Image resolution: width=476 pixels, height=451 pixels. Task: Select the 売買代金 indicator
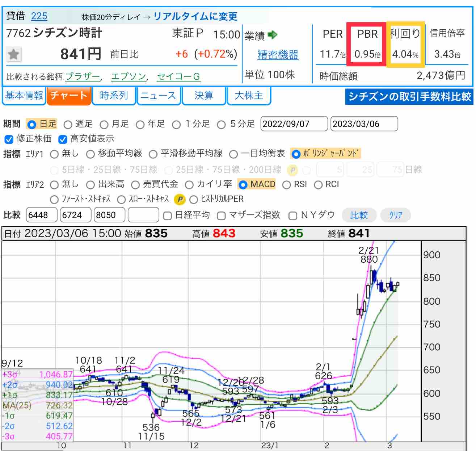pyautogui.click(x=135, y=185)
